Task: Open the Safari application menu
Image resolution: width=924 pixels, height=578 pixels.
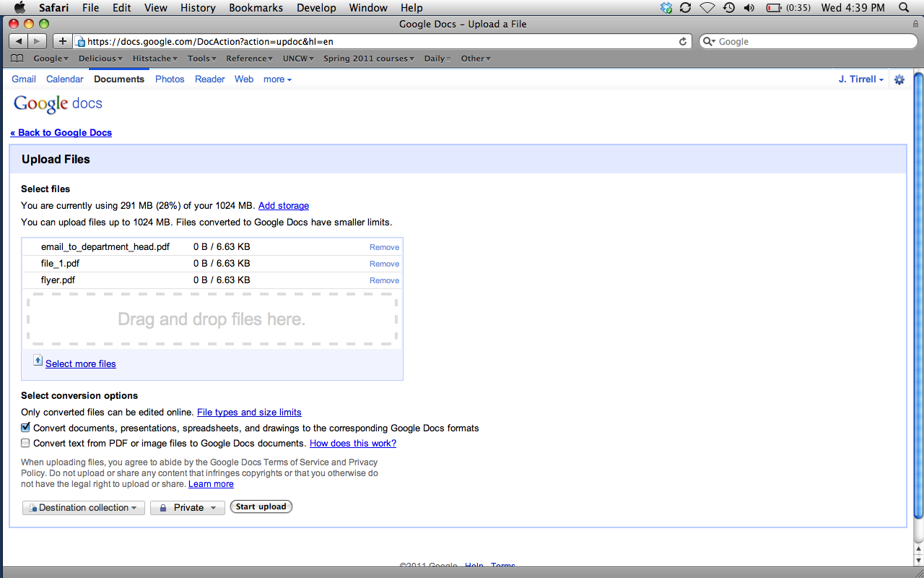Action: point(54,8)
